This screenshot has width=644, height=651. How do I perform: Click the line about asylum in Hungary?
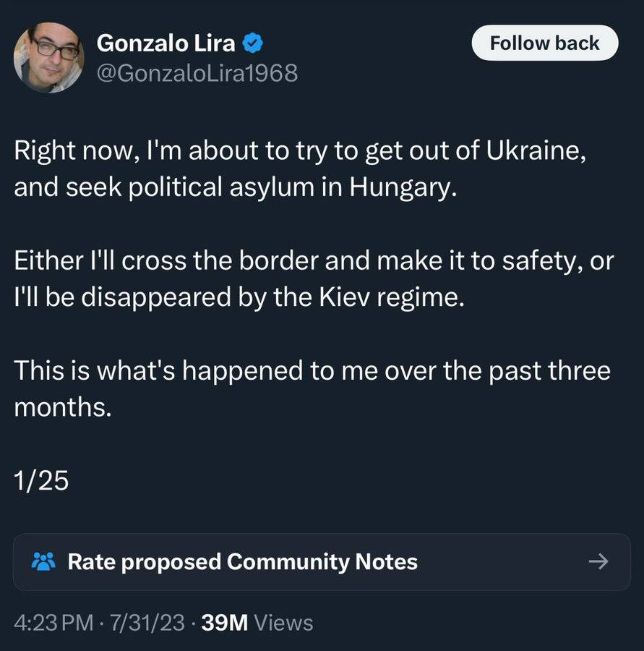pyautogui.click(x=236, y=189)
